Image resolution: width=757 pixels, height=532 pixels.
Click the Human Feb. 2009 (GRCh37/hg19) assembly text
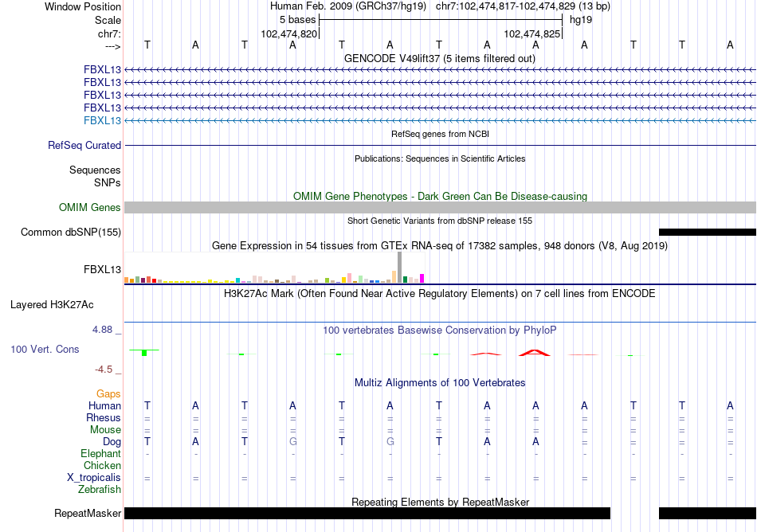point(348,6)
